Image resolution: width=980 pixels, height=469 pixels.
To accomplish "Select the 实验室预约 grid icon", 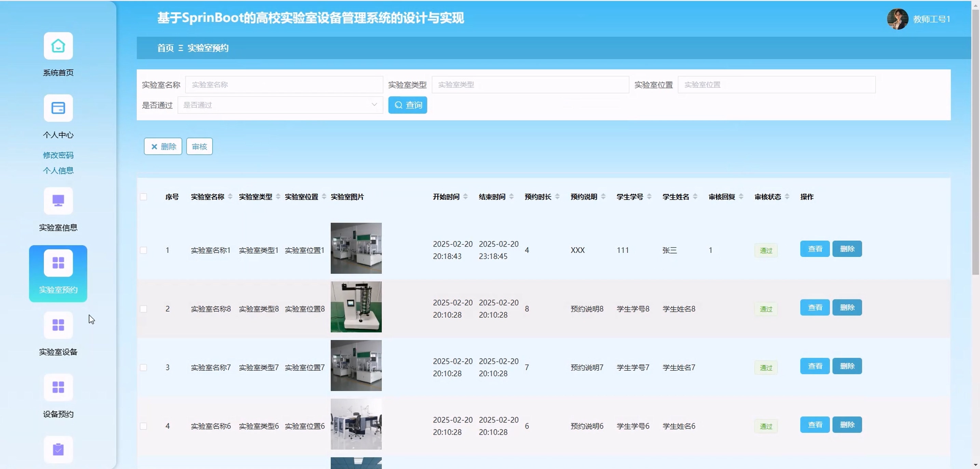I will coord(58,262).
